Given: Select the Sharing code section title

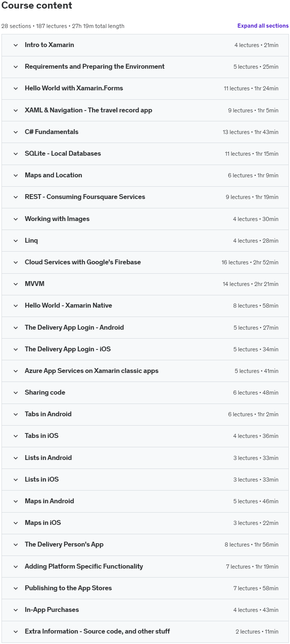Looking at the screenshot, I should click(45, 392).
